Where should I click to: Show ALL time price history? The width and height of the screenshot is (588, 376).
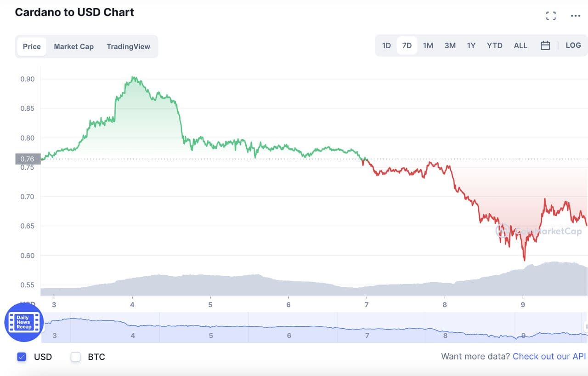click(520, 46)
